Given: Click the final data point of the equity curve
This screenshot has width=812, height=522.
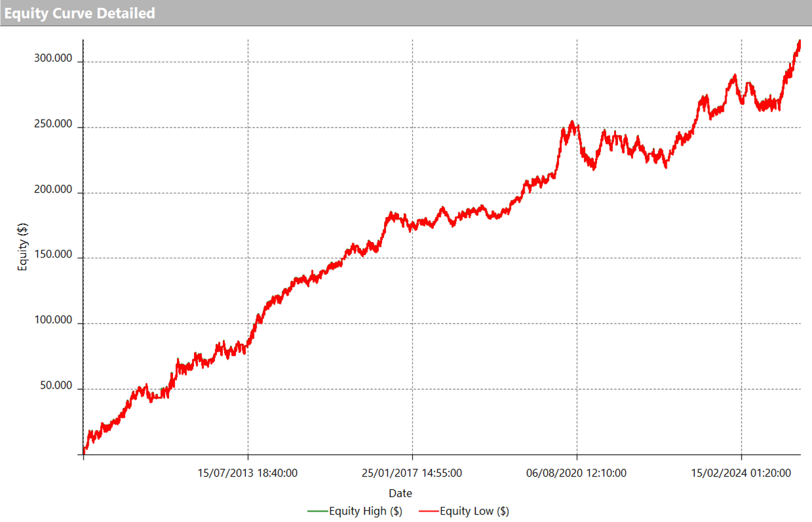Looking at the screenshot, I should coord(800,42).
